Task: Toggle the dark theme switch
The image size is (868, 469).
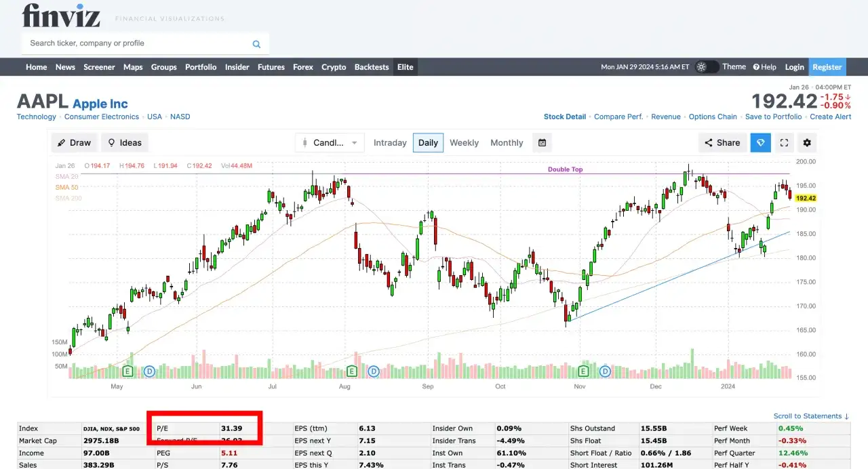Action: pyautogui.click(x=706, y=67)
